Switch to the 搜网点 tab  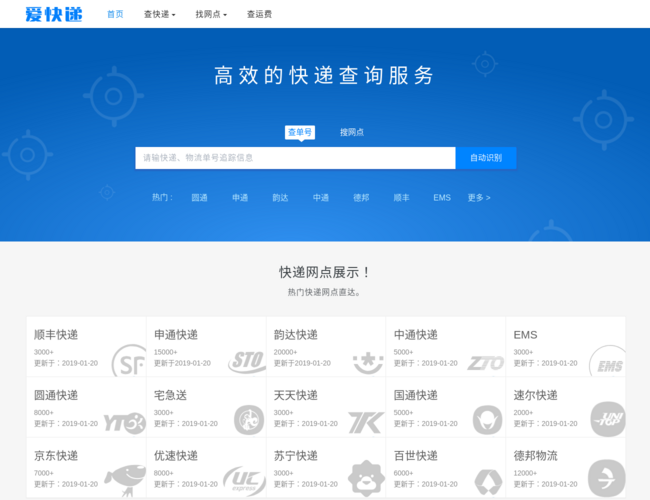(x=352, y=132)
